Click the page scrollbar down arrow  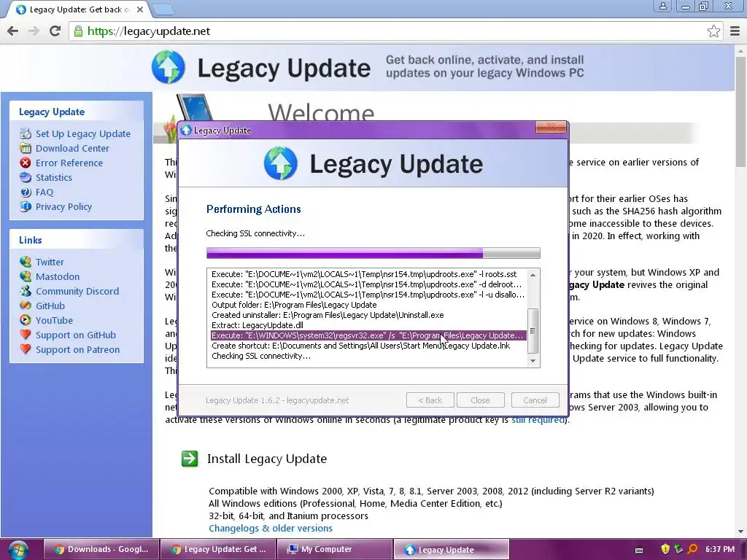(740, 532)
